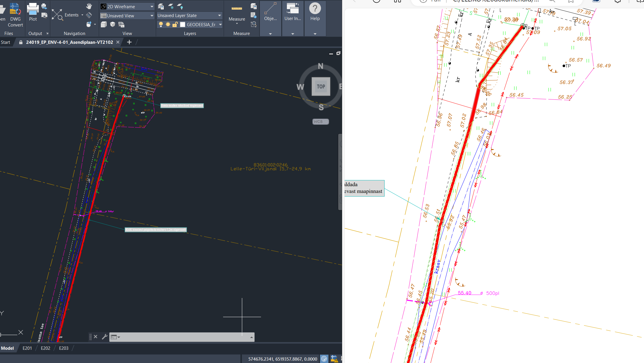Open the User Interface panel

292,9
